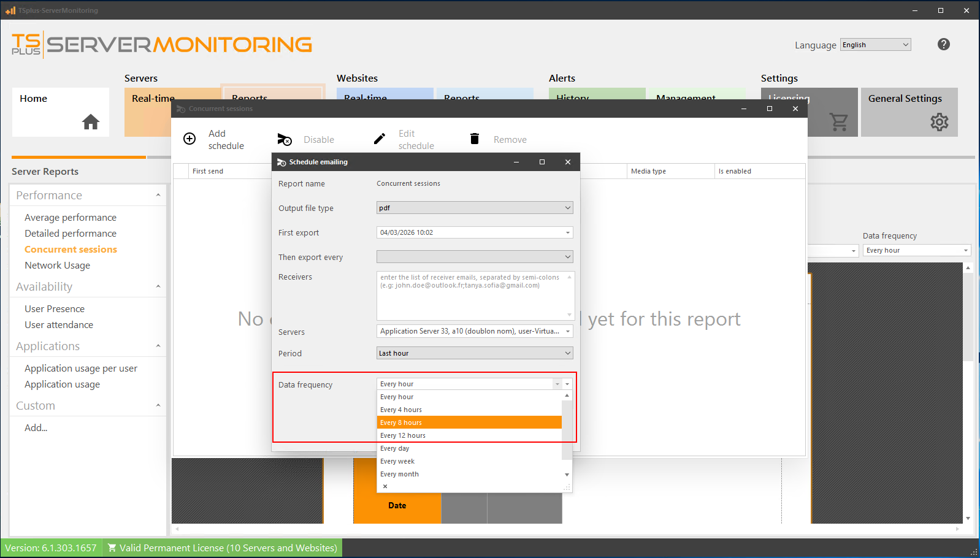Open the User Presence report
Screen dimensions: 980x558
55,309
